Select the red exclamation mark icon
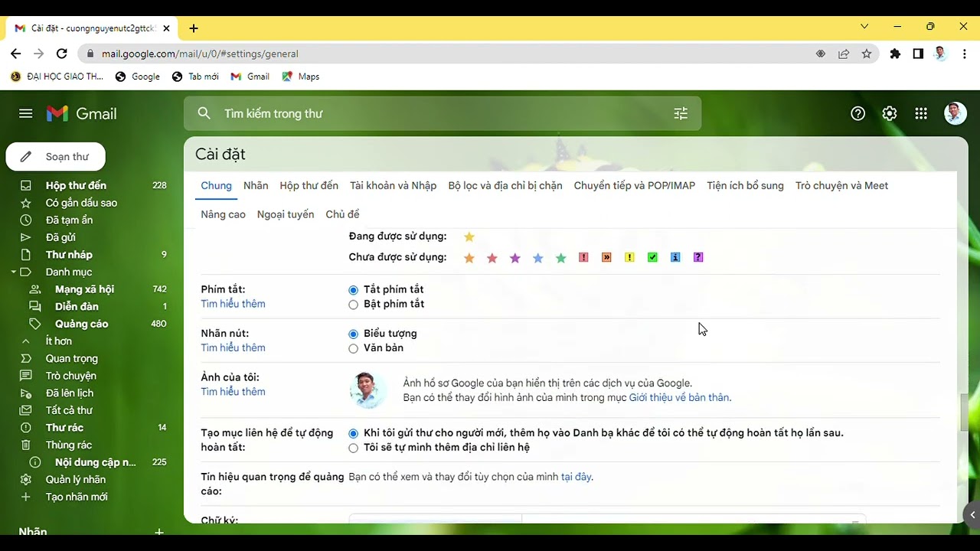980x551 pixels. (583, 257)
